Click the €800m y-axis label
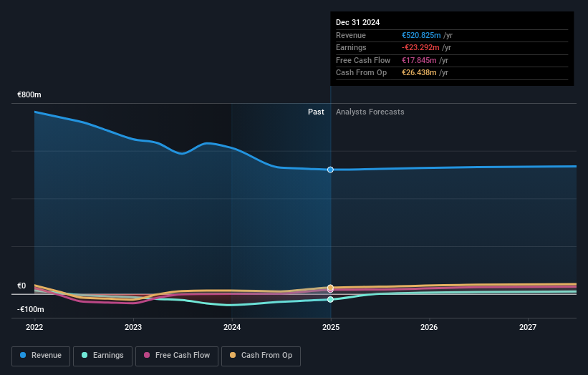Viewport: 588px width, 375px height. pyautogui.click(x=29, y=94)
